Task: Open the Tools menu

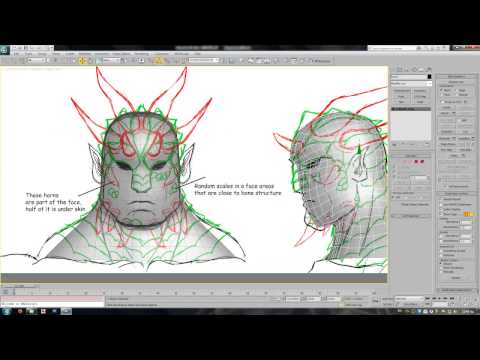Action: 29,54
